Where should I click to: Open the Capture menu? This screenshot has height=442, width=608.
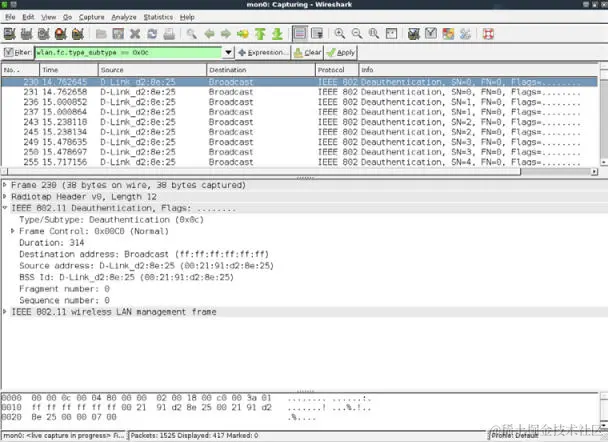coord(92,17)
